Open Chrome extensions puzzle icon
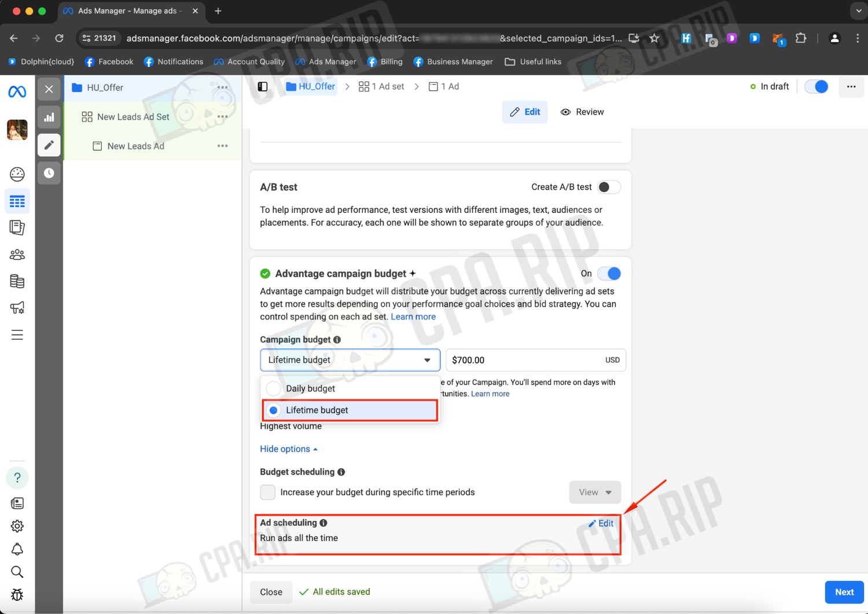 801,38
